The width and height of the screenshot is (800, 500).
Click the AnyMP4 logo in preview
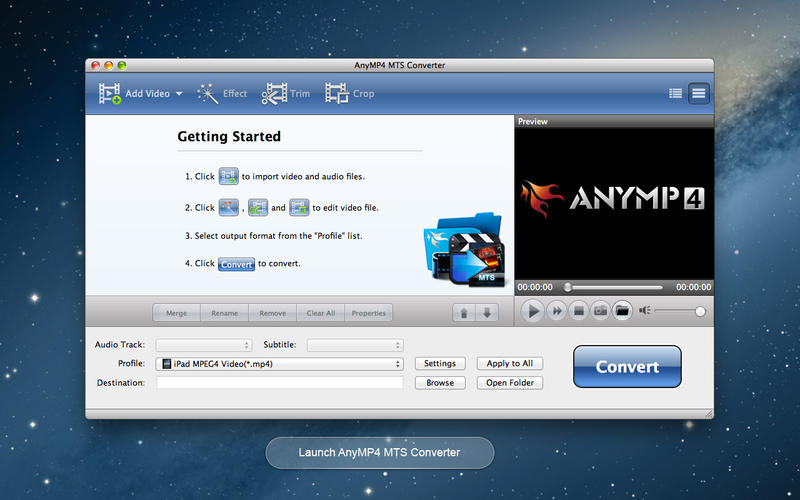tap(613, 198)
